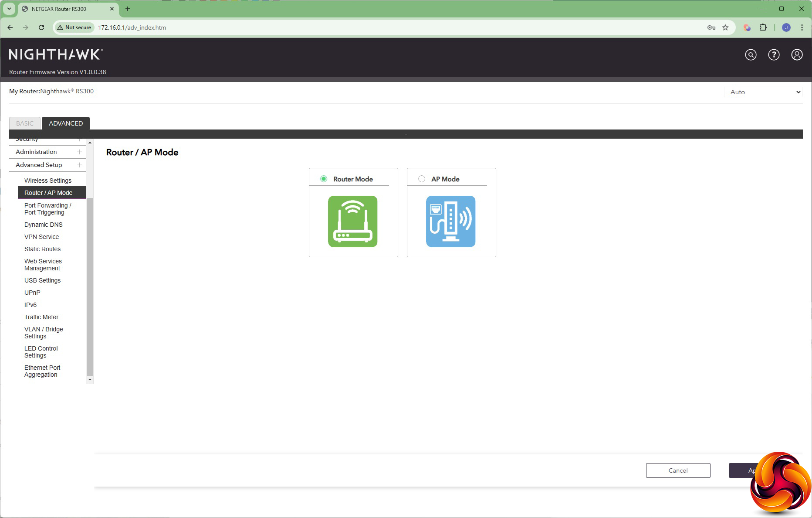Click the sidebar scroll up arrow

pyautogui.click(x=90, y=143)
